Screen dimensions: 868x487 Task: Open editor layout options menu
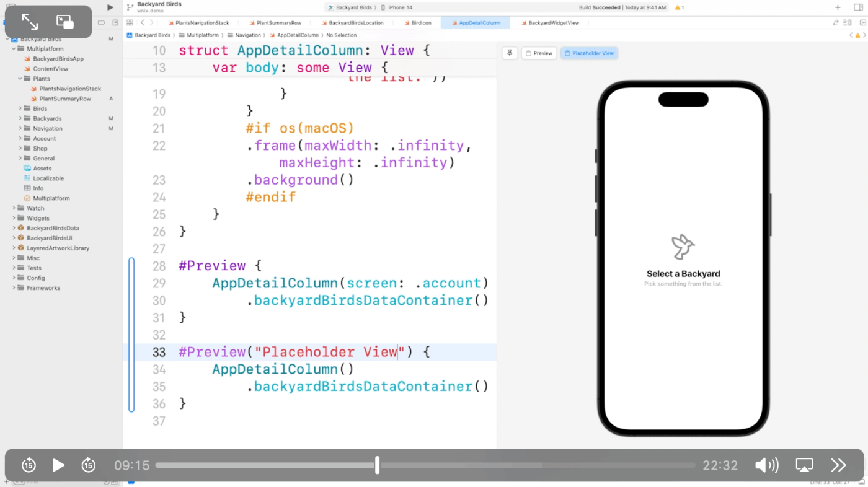click(847, 22)
